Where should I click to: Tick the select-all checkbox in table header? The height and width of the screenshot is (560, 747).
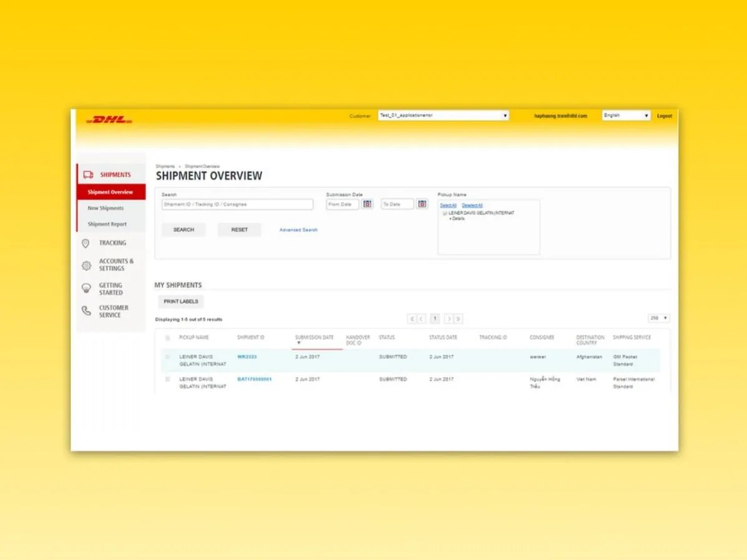(x=167, y=338)
